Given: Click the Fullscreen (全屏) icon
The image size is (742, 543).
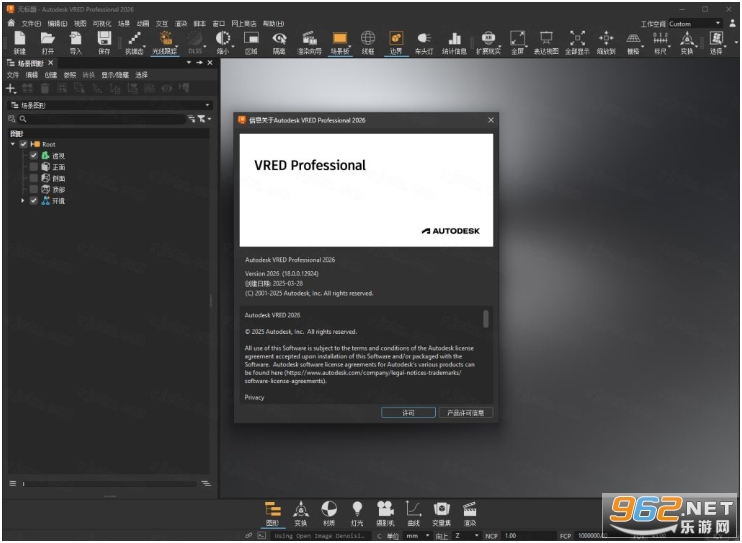Looking at the screenshot, I should (x=517, y=39).
